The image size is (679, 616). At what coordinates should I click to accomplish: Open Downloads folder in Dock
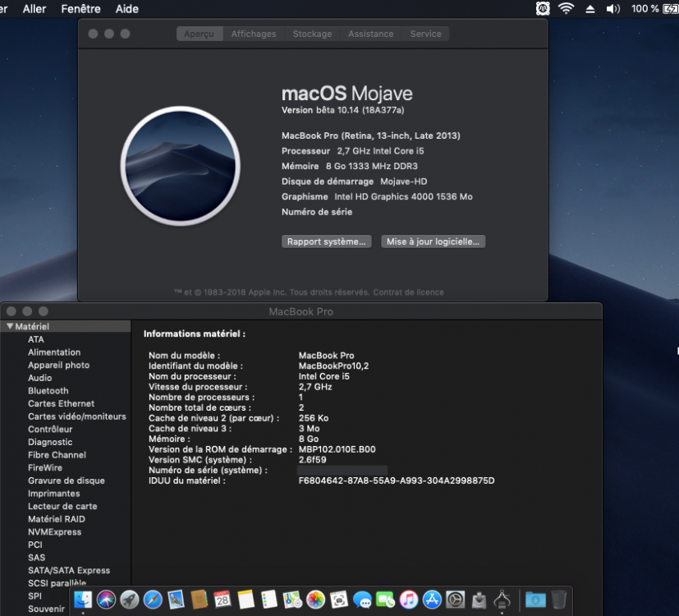(x=535, y=600)
